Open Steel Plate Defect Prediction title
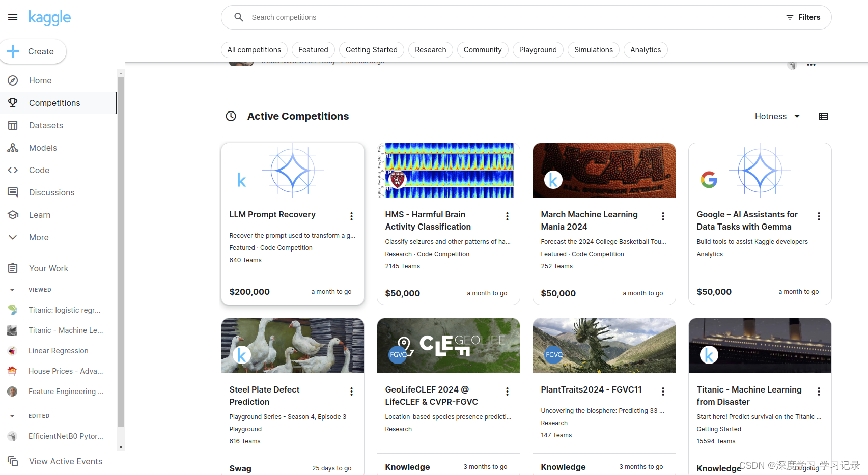 [264, 396]
